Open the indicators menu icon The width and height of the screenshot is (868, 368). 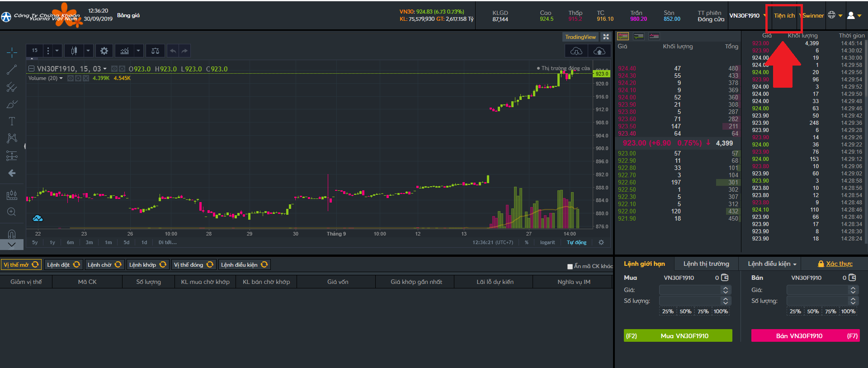click(124, 51)
